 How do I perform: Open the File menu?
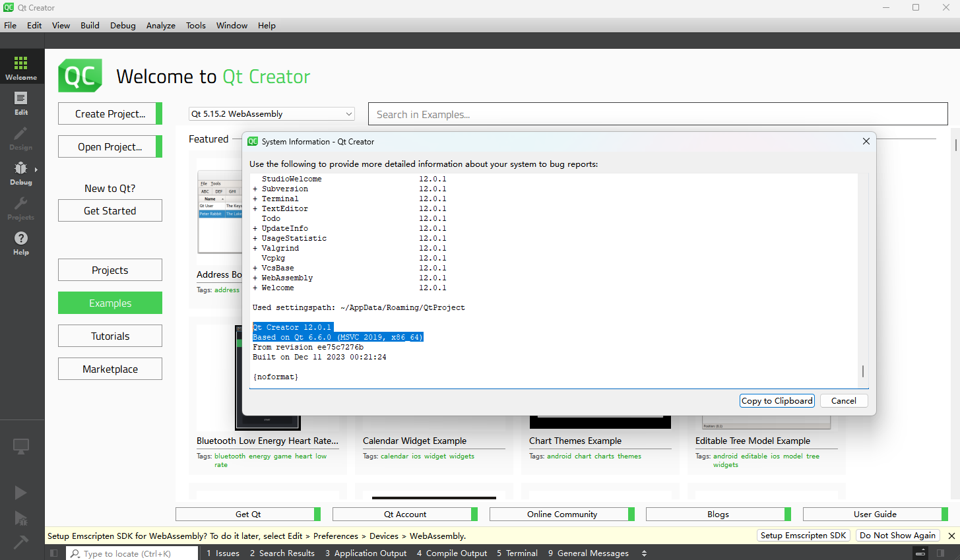[11, 25]
